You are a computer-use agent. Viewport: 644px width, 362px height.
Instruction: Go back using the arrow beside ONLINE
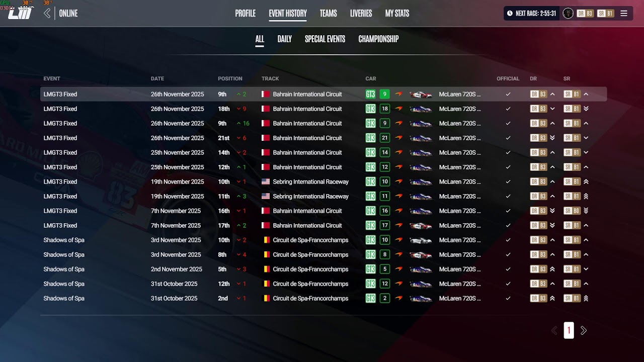[x=47, y=14]
